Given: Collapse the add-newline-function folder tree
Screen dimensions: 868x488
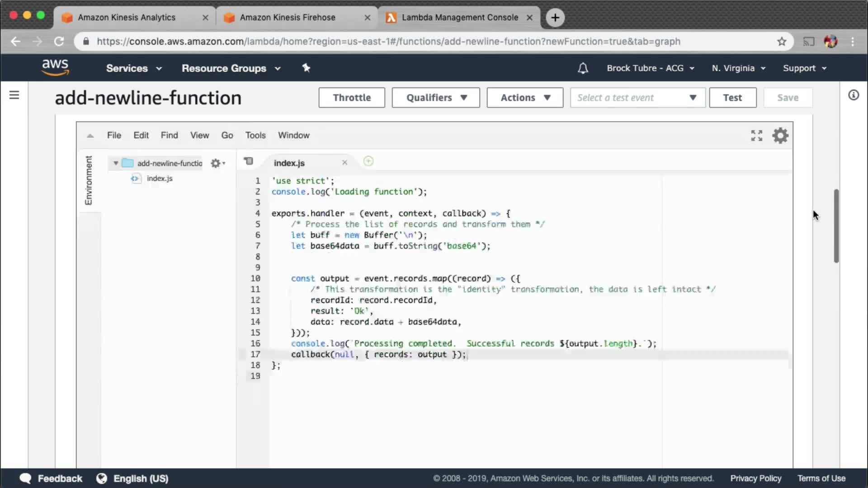Looking at the screenshot, I should (x=116, y=163).
